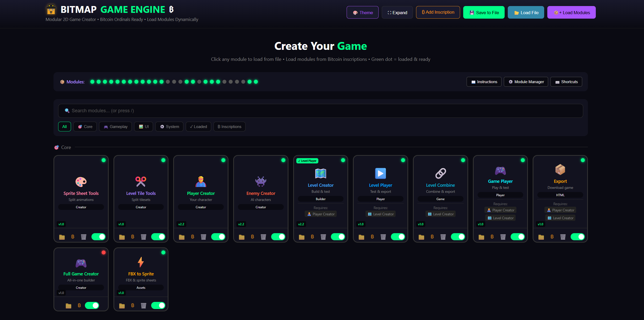Click the Sprite Sheet Tools palette icon
Image resolution: width=644 pixels, height=320 pixels.
click(x=81, y=182)
